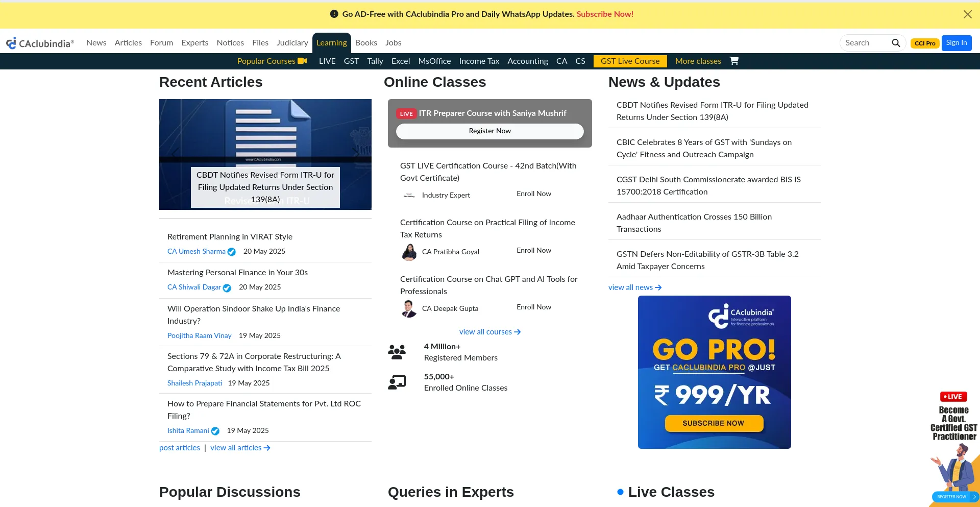980x507 pixels.
Task: Open GSTN Defers Non-Editability of GSTR-3B news
Action: (x=707, y=260)
